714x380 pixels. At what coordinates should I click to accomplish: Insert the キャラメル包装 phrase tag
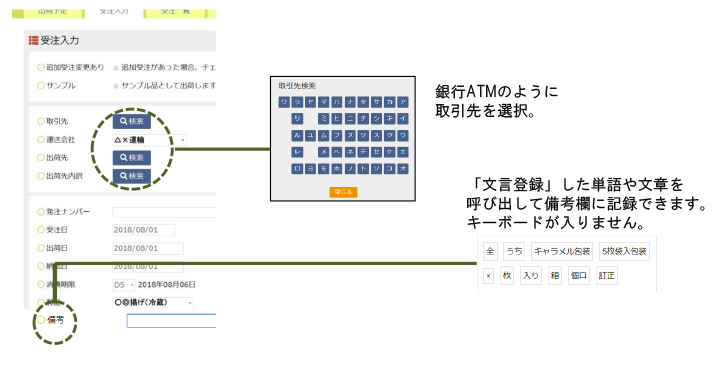coord(562,251)
